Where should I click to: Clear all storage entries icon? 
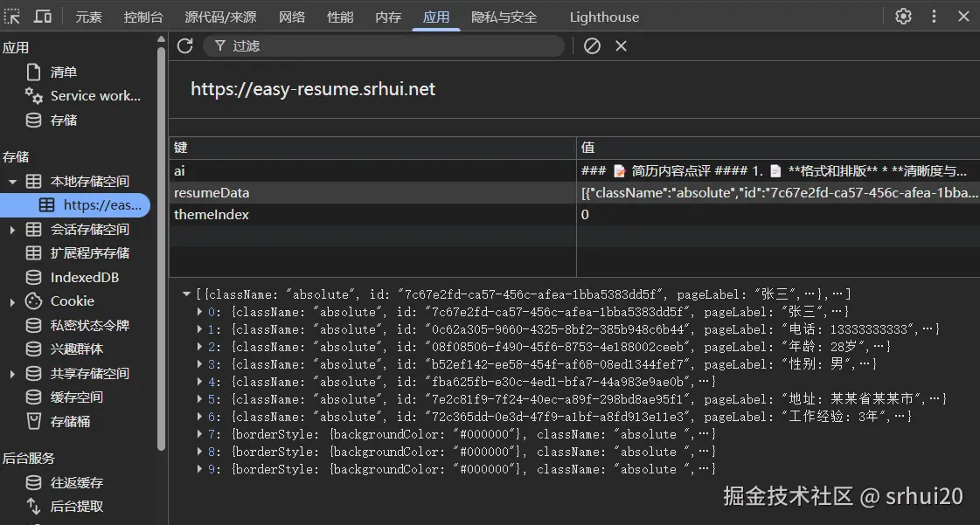pyautogui.click(x=592, y=45)
